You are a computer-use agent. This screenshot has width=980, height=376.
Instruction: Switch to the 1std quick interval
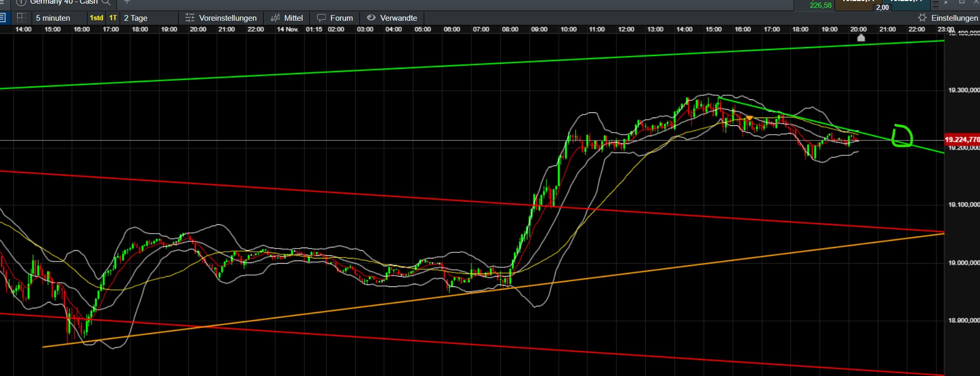tap(96, 18)
